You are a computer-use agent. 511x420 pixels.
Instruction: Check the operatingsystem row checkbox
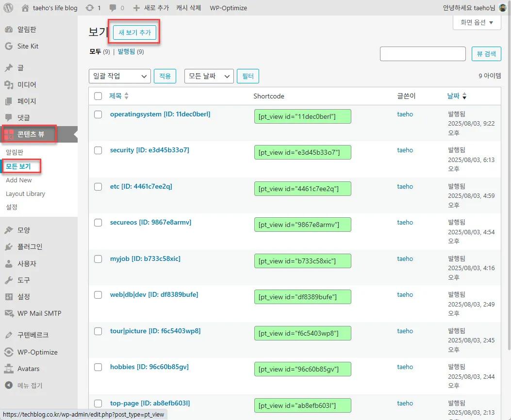pos(98,114)
